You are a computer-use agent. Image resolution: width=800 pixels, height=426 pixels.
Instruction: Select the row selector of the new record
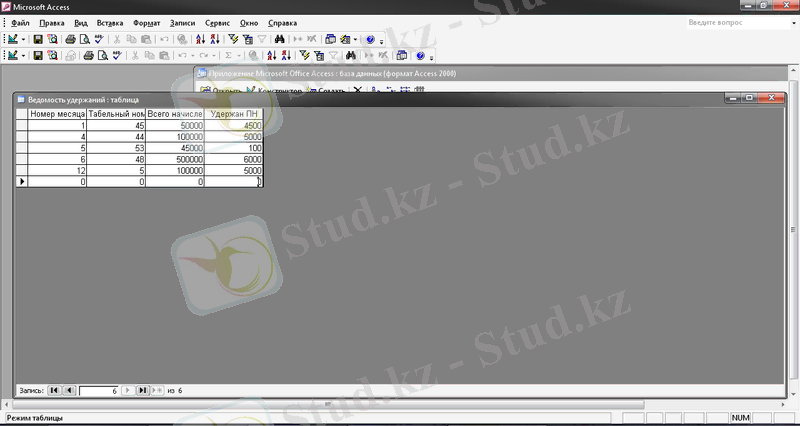[x=22, y=182]
